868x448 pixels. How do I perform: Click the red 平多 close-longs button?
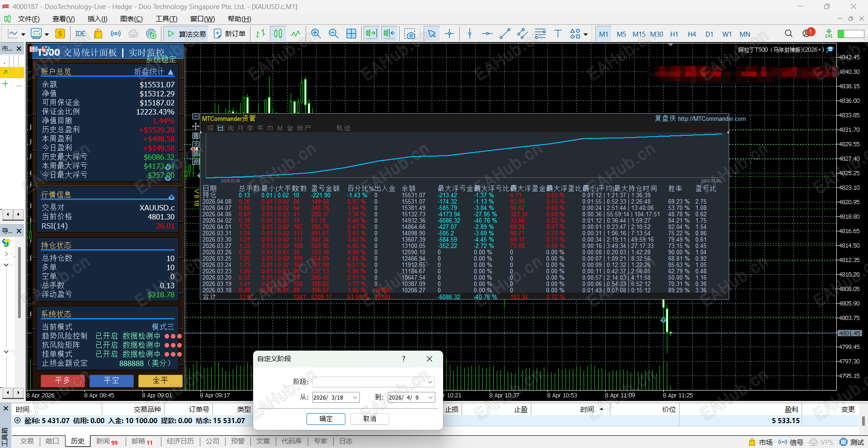coord(62,381)
